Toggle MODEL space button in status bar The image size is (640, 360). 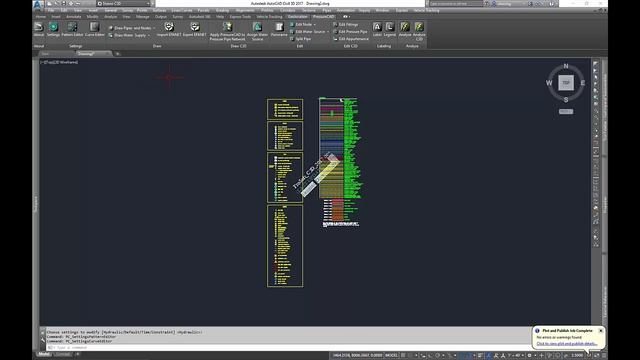click(391, 356)
